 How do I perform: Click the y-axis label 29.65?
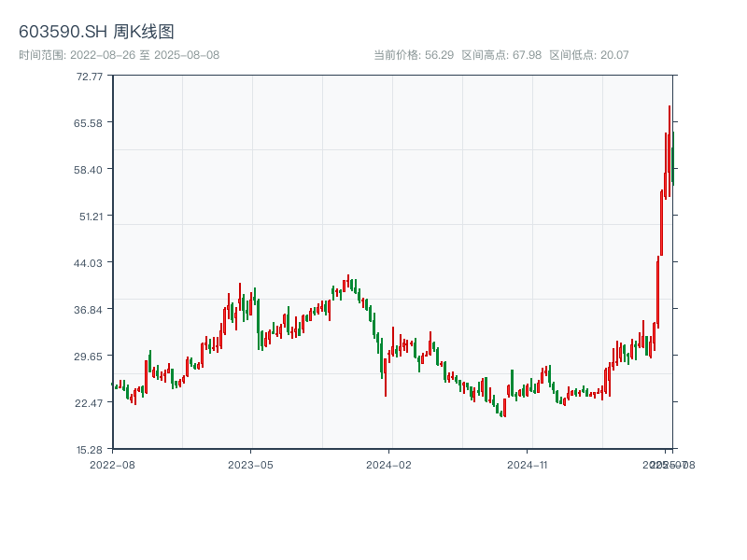88,357
